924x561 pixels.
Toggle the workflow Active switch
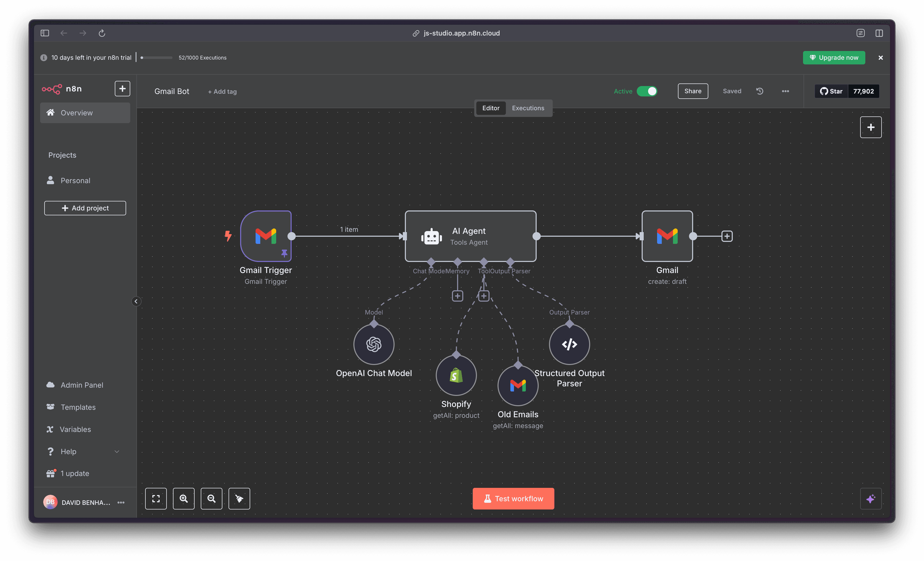[x=647, y=91]
